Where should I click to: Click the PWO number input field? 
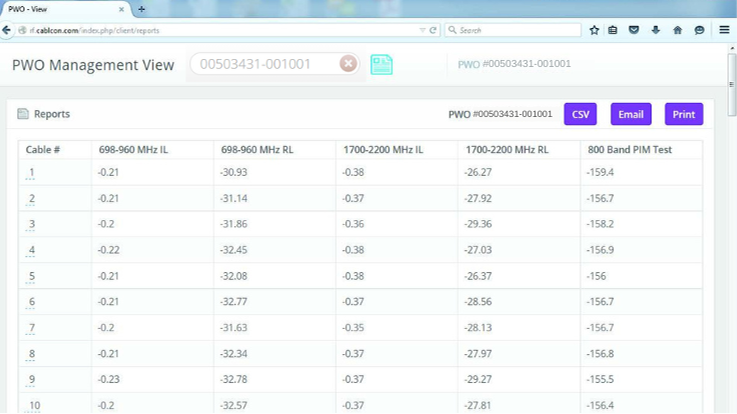pyautogui.click(x=265, y=64)
